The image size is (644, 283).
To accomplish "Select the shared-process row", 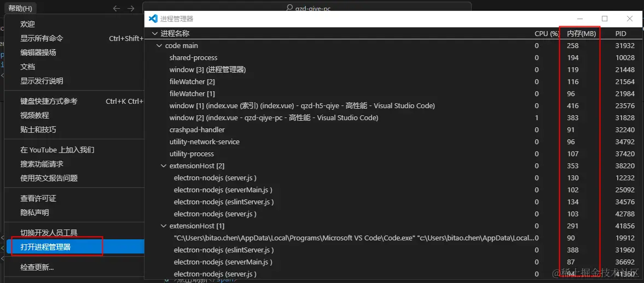I will tap(394, 58).
